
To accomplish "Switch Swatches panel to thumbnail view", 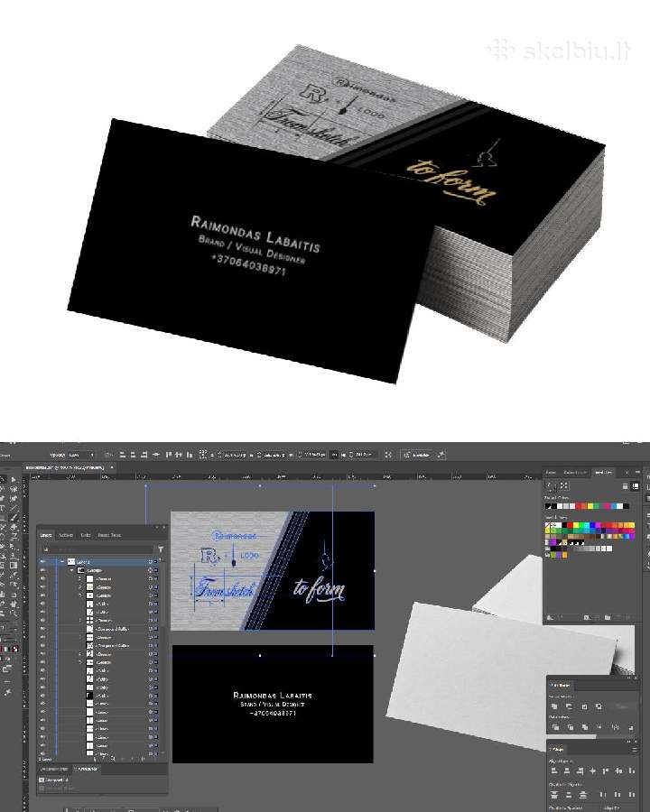I will click(x=635, y=486).
